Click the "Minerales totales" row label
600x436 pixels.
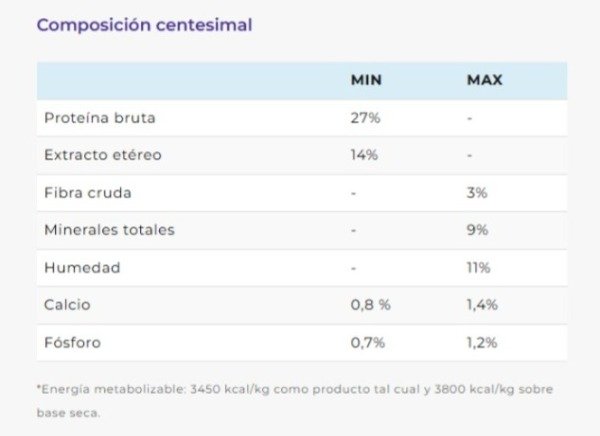109,230
